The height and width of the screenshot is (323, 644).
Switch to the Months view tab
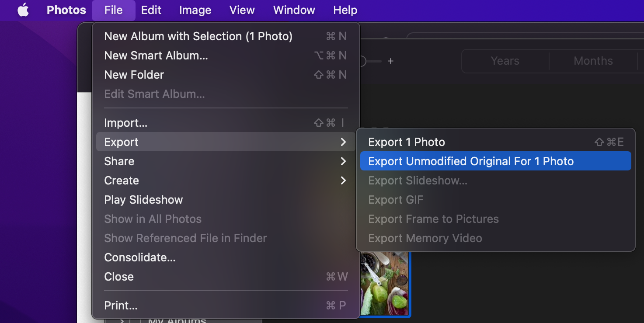tap(593, 61)
